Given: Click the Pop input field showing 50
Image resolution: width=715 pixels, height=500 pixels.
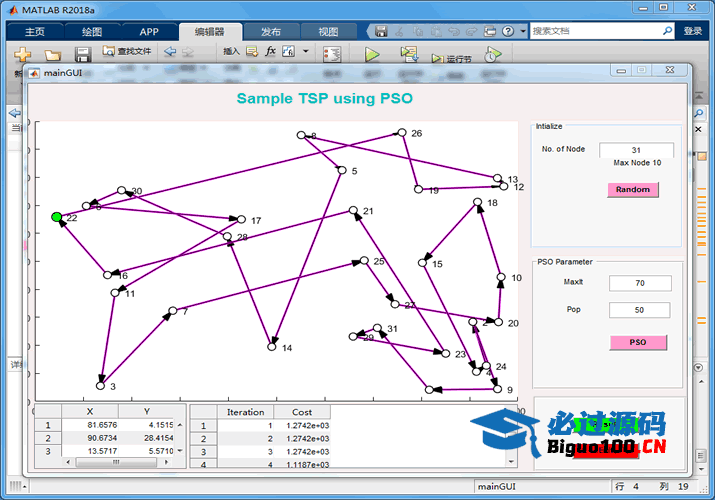Looking at the screenshot, I should point(639,310).
